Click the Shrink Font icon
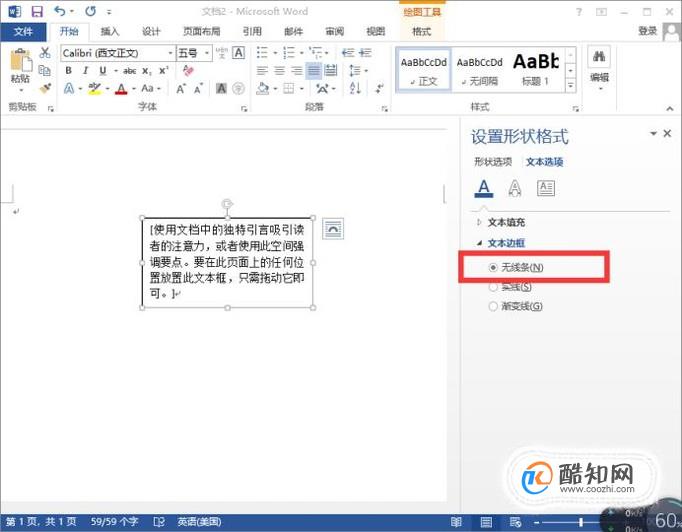The image size is (682, 532). pos(198,89)
